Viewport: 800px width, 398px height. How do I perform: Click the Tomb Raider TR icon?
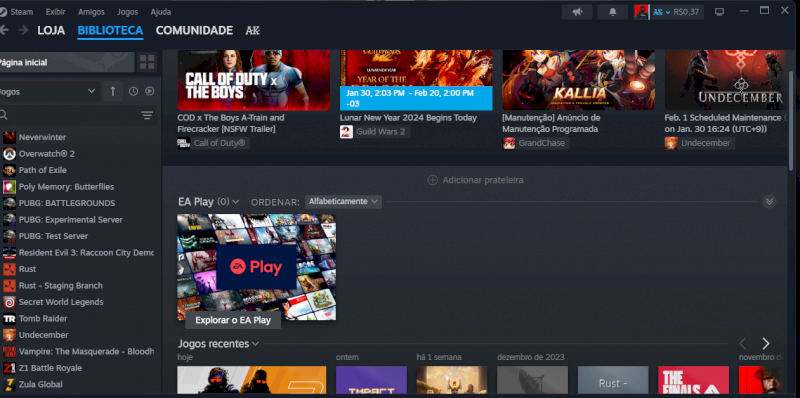(9, 319)
